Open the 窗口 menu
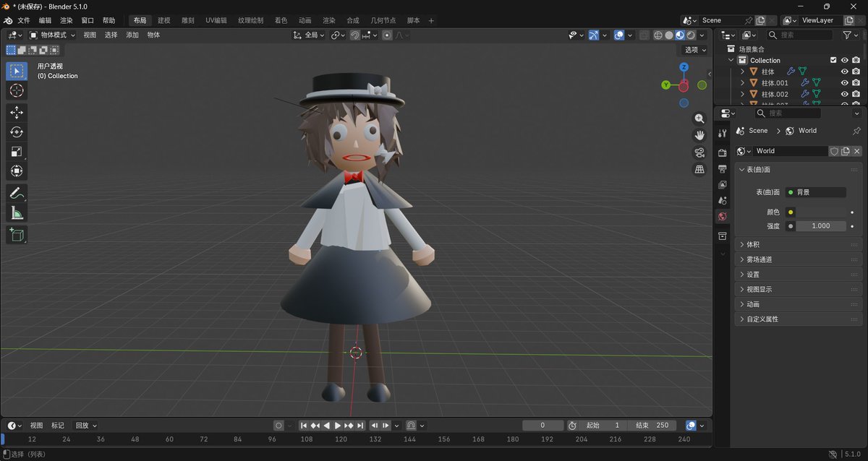The height and width of the screenshot is (461, 868). [88, 20]
